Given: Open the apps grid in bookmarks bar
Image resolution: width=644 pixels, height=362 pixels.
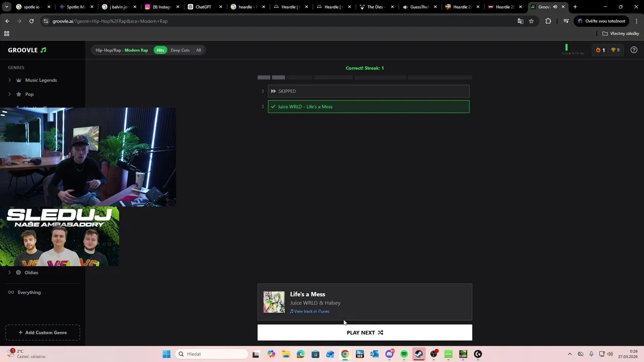Looking at the screenshot, I should click(x=7, y=34).
